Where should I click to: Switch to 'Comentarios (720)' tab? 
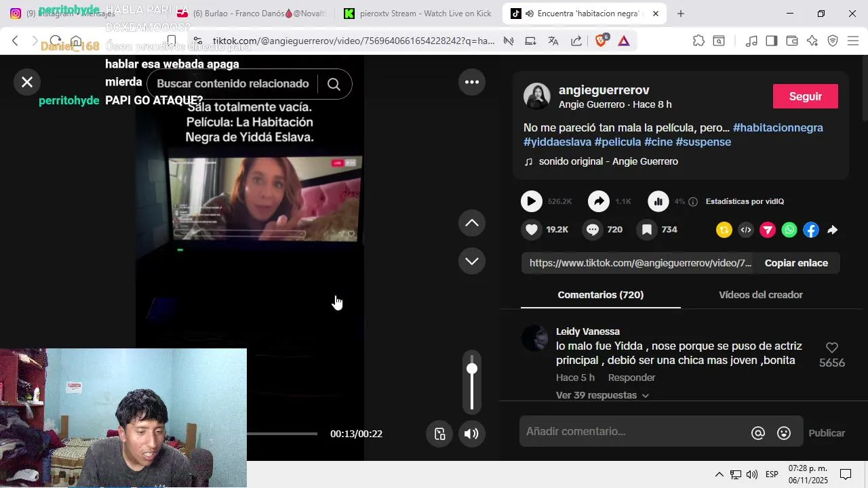(x=601, y=295)
